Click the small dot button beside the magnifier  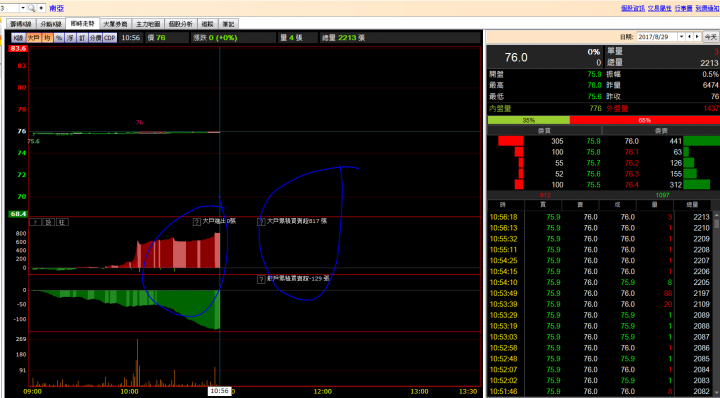point(41,8)
